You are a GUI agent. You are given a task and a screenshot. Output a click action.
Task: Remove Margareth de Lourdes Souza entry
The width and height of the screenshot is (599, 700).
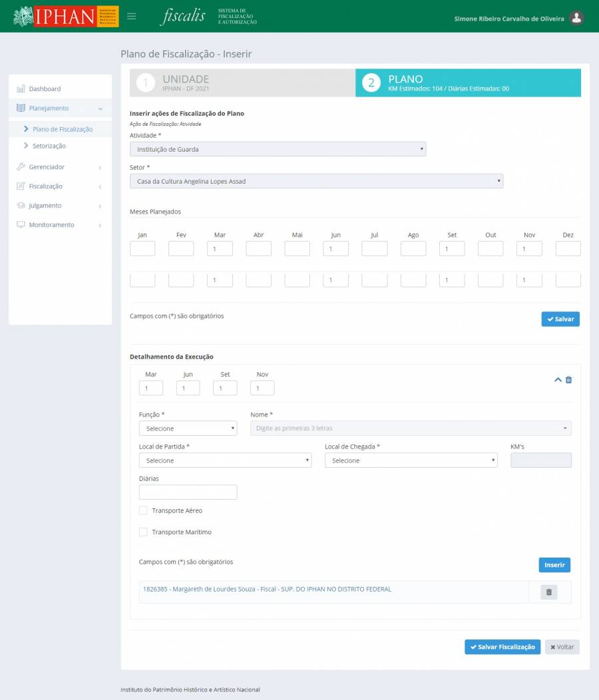pyautogui.click(x=548, y=592)
